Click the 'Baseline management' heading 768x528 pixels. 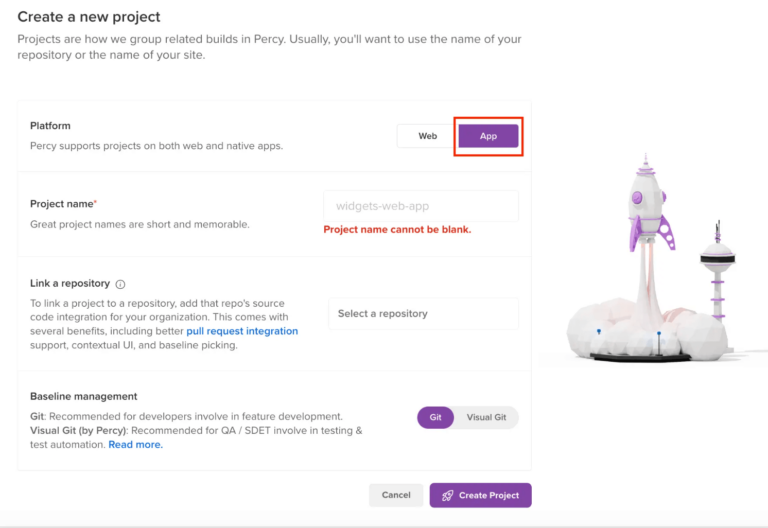coord(83,396)
